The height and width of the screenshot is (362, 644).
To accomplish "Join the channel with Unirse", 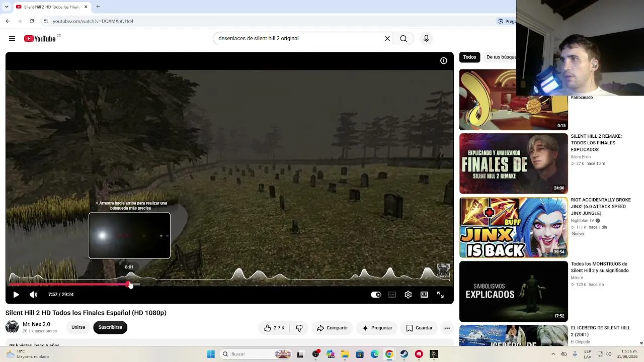I will pos(78,327).
